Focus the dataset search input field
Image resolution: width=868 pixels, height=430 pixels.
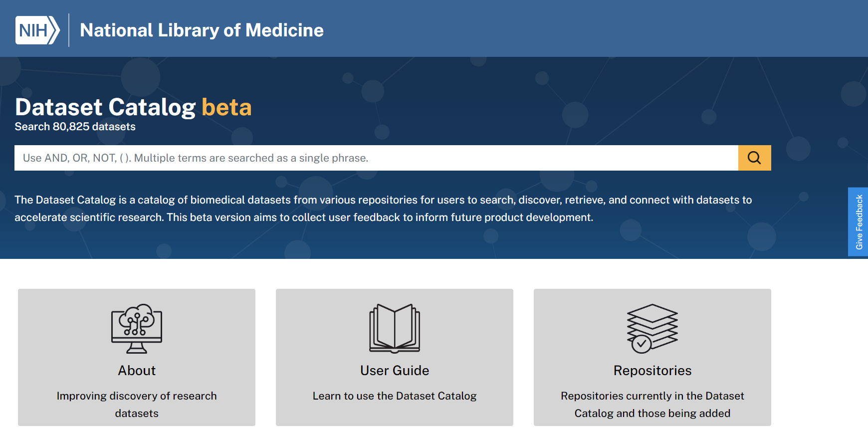tap(376, 158)
